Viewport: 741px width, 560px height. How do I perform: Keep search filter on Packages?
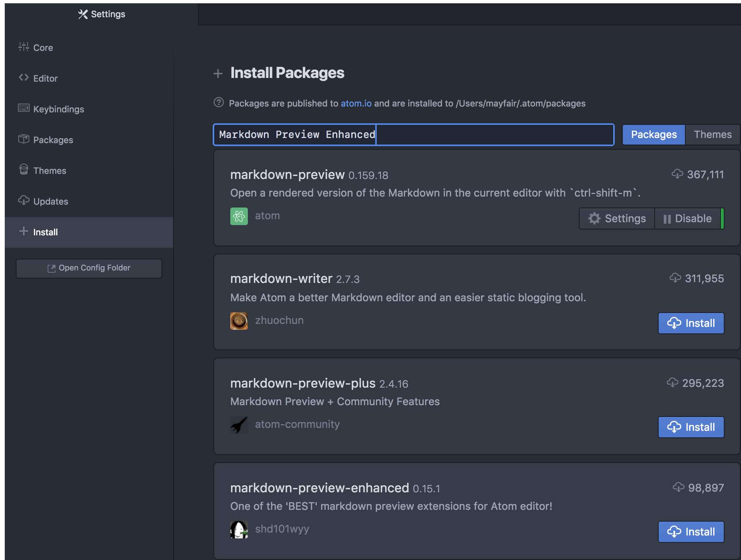tap(654, 134)
